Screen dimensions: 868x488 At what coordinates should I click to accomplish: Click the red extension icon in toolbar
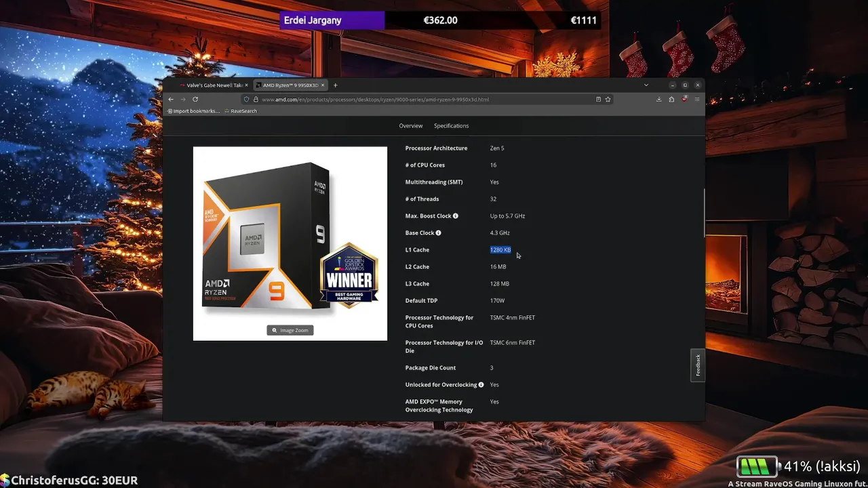[x=684, y=99]
